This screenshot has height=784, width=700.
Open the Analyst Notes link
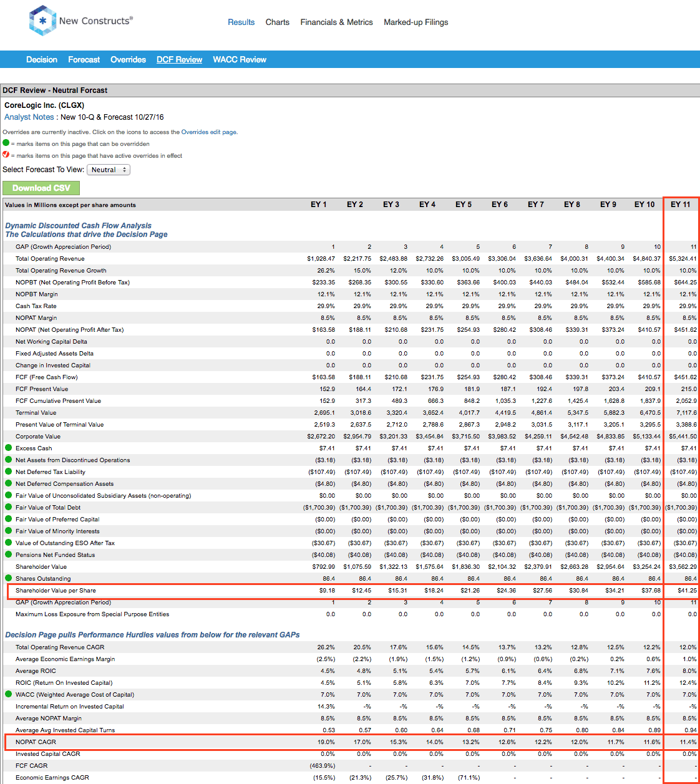(x=29, y=117)
